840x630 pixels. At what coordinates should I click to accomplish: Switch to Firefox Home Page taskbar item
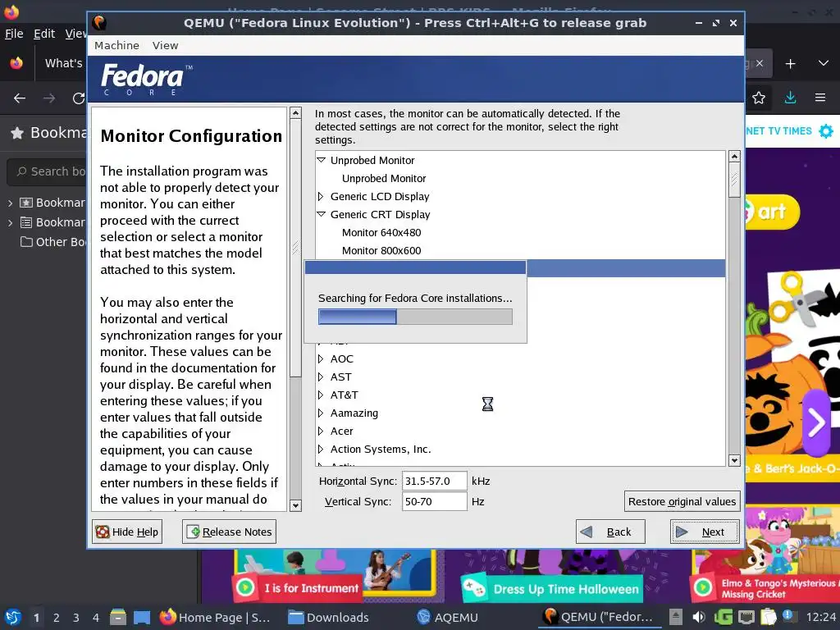coord(216,618)
